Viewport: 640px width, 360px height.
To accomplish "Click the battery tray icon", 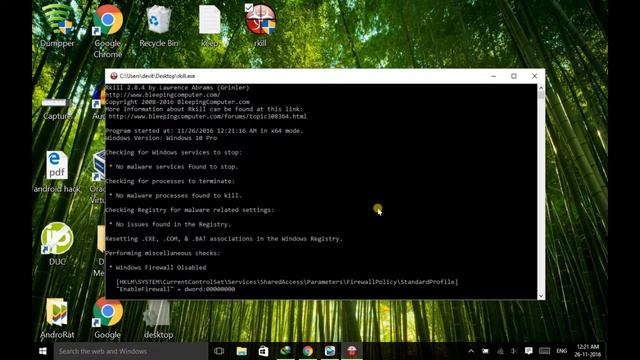I will [x=485, y=351].
